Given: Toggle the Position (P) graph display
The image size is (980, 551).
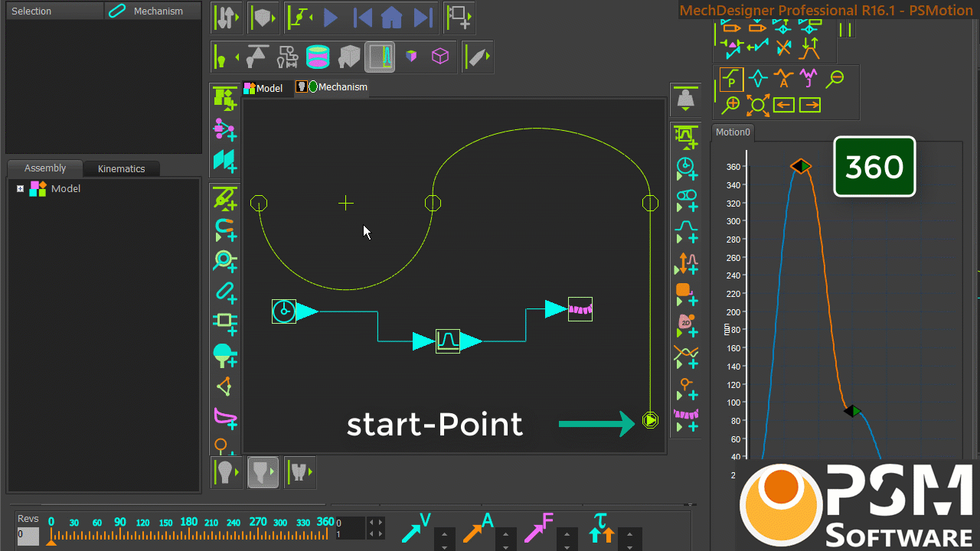Looking at the screenshot, I should [732, 79].
